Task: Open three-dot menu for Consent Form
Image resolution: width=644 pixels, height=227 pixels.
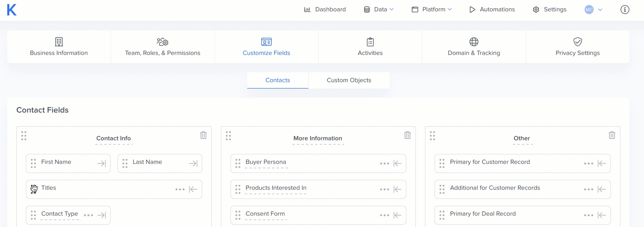Action: point(384,216)
